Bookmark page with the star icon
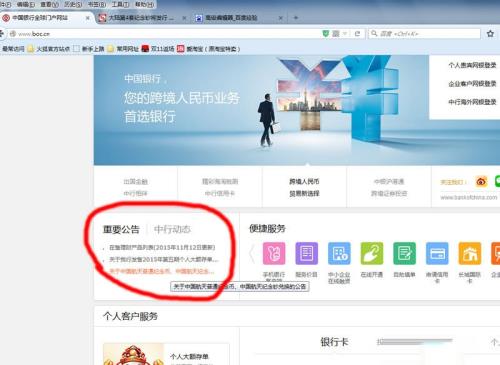This screenshot has width=500, height=365. pos(490,34)
